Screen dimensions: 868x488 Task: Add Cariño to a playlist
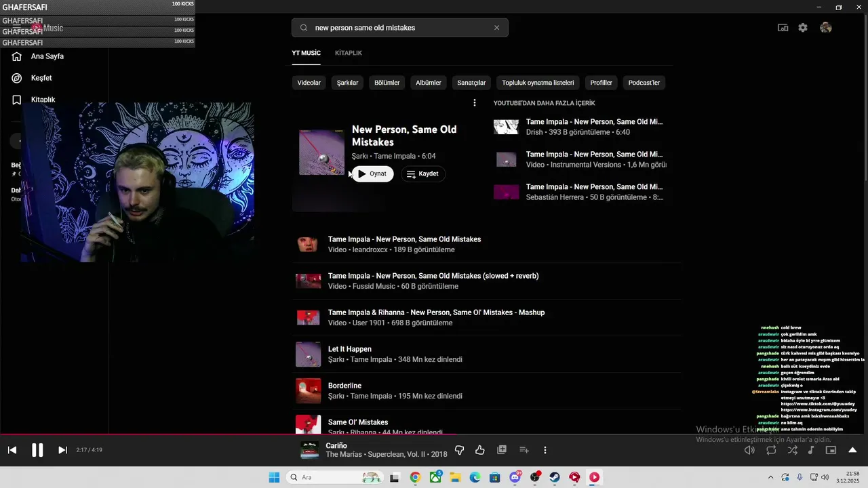524,450
